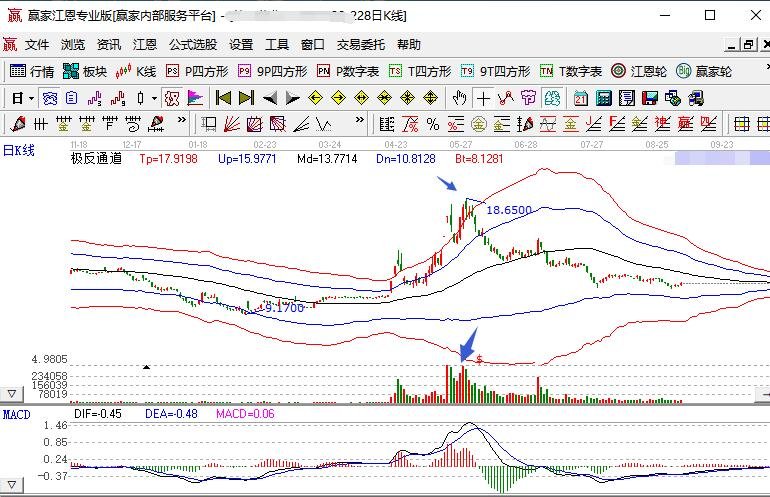Collapse volume panel with its triangle button

tap(11, 394)
